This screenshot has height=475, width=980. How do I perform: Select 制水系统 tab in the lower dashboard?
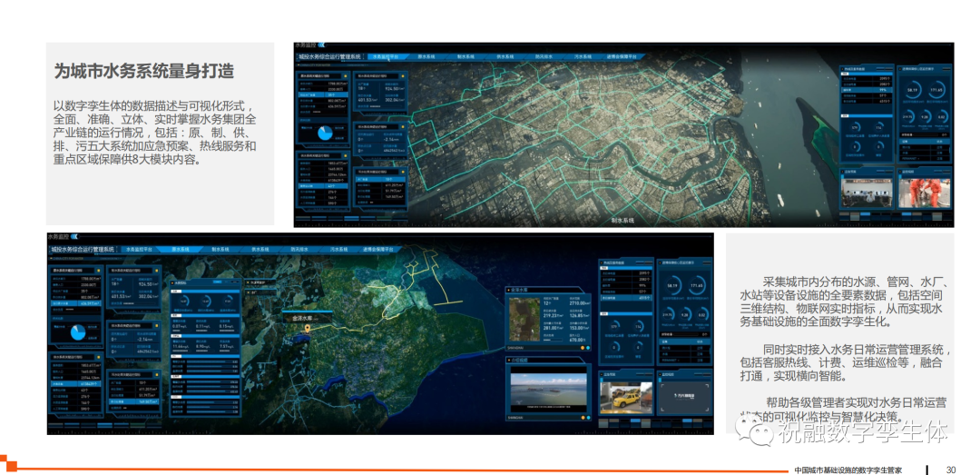pos(218,248)
